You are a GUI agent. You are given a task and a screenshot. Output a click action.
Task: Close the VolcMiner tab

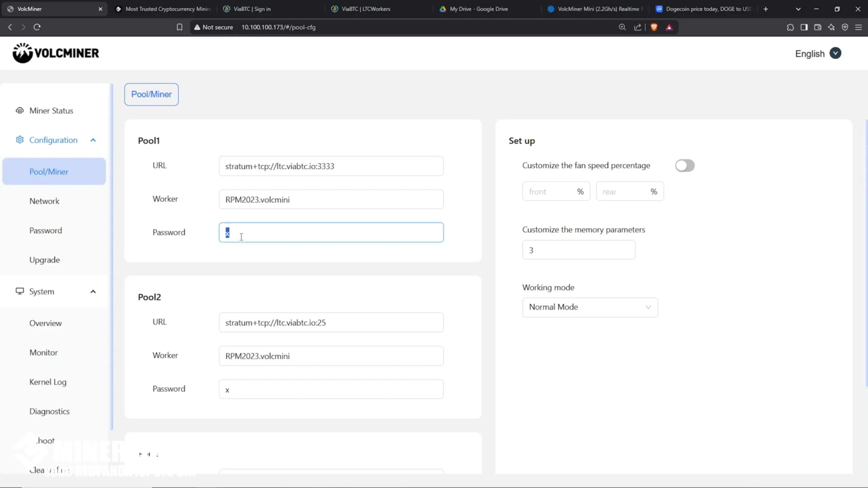click(x=100, y=9)
